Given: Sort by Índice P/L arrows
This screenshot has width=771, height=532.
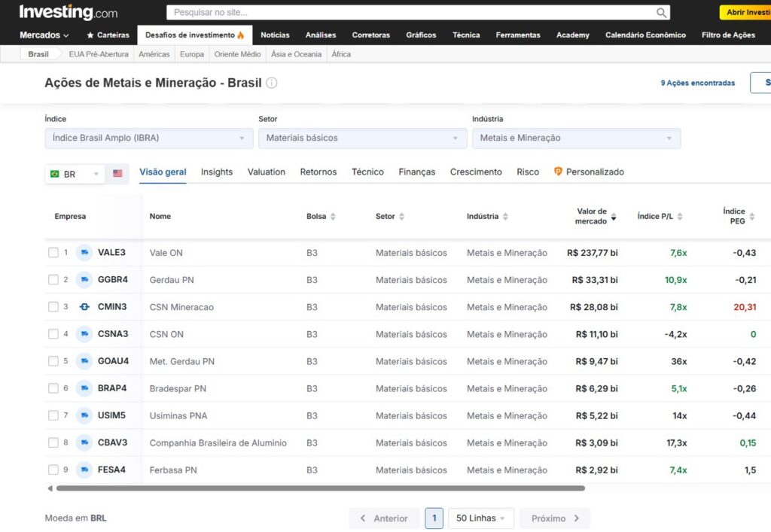Looking at the screenshot, I should (x=680, y=217).
